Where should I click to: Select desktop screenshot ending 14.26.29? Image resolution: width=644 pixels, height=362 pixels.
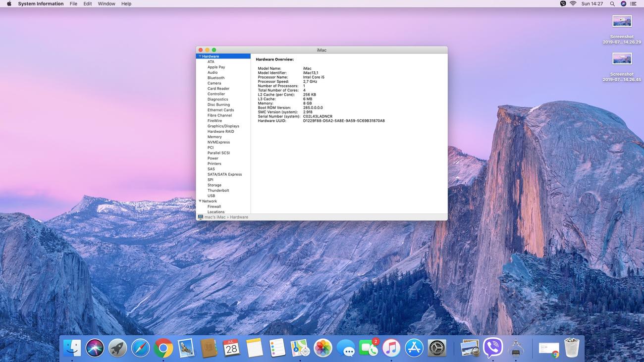[622, 29]
